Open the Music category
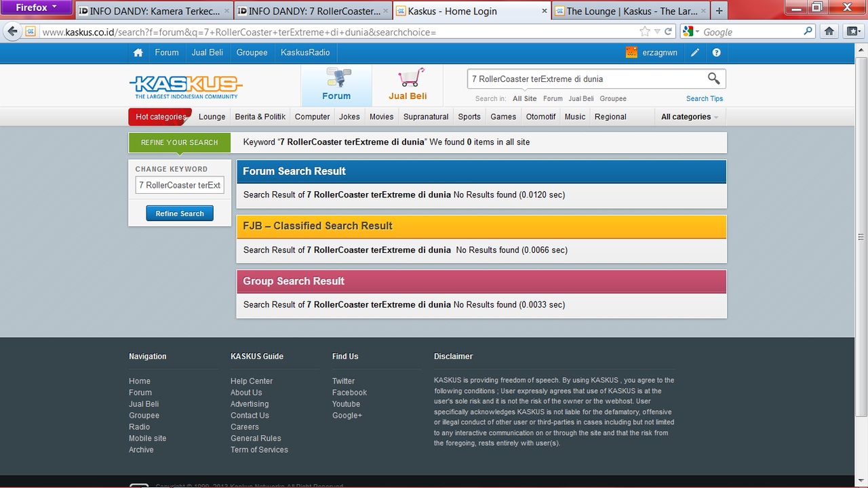 pos(575,117)
